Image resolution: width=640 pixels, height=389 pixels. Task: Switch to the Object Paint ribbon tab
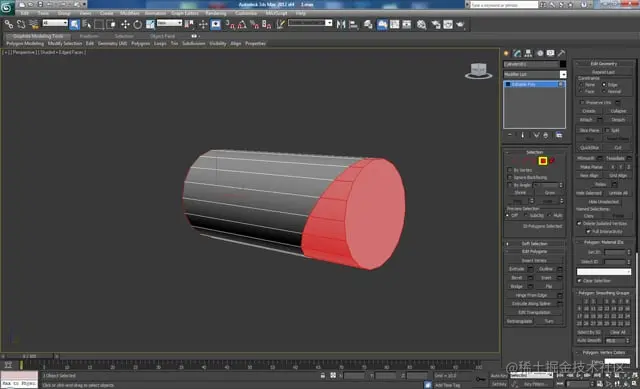(162, 36)
